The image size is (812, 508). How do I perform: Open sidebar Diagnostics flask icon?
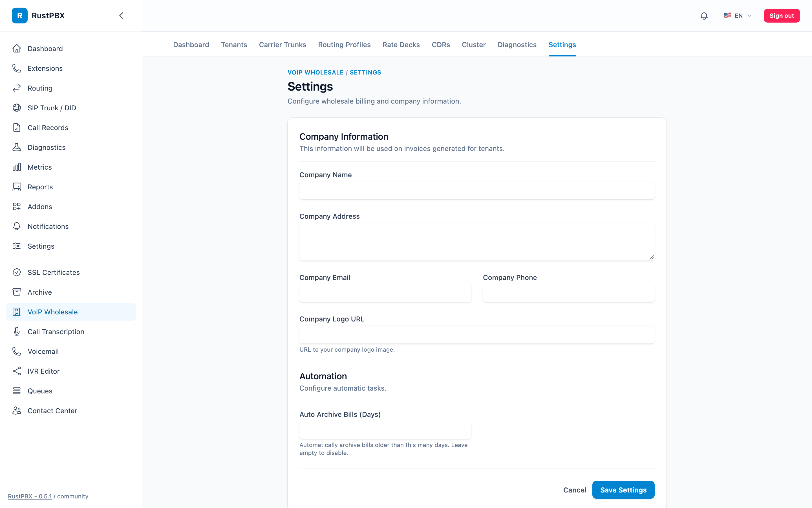tap(17, 147)
